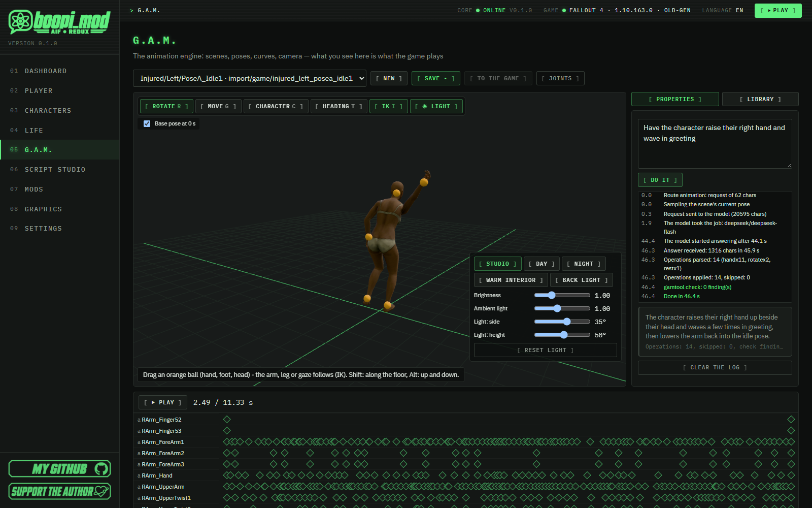
Task: Open the Script Studio menu item
Action: [60, 170]
